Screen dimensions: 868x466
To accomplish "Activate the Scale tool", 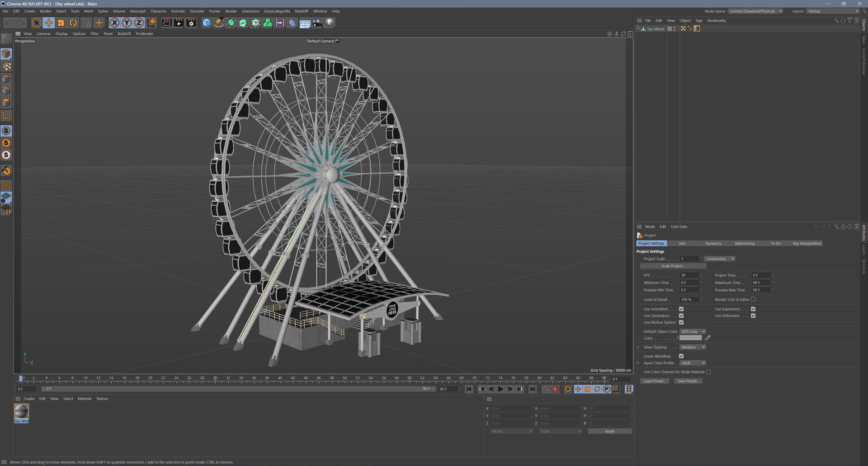I will (61, 23).
